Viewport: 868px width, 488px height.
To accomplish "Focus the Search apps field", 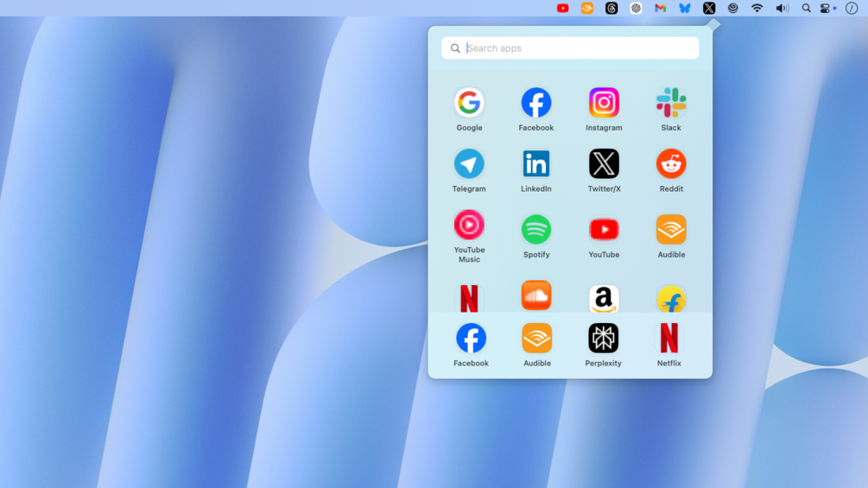I will click(x=570, y=48).
